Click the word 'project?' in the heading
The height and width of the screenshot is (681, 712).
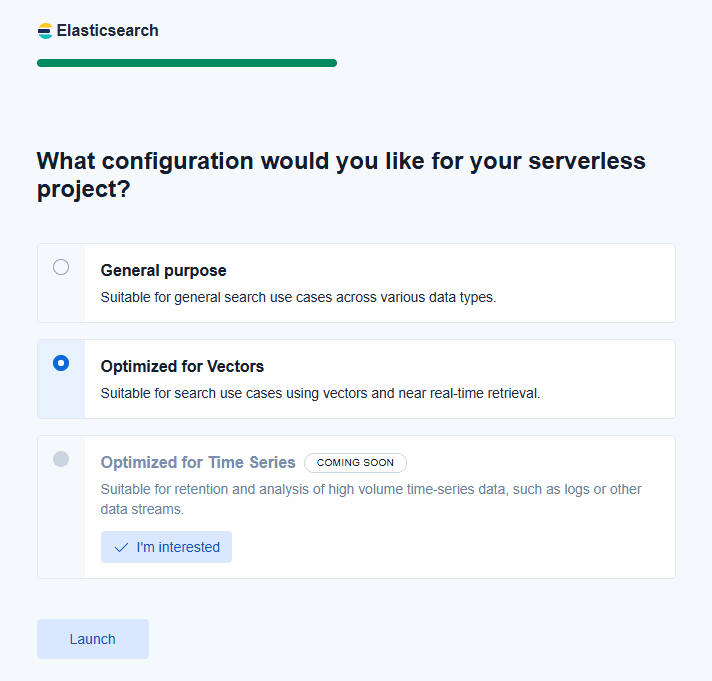(83, 189)
